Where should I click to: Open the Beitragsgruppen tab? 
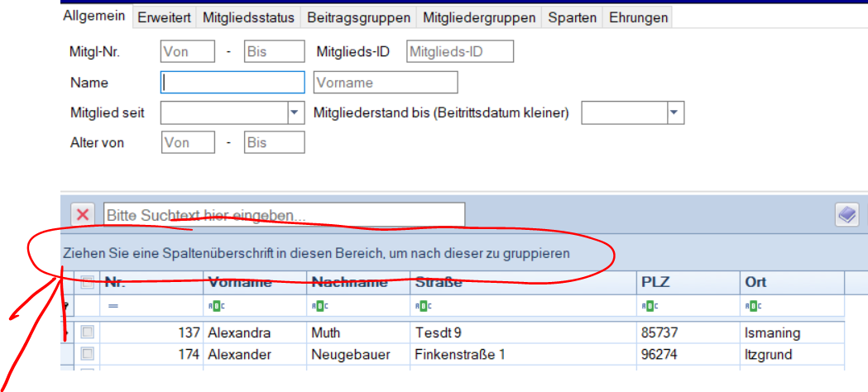pos(358,17)
